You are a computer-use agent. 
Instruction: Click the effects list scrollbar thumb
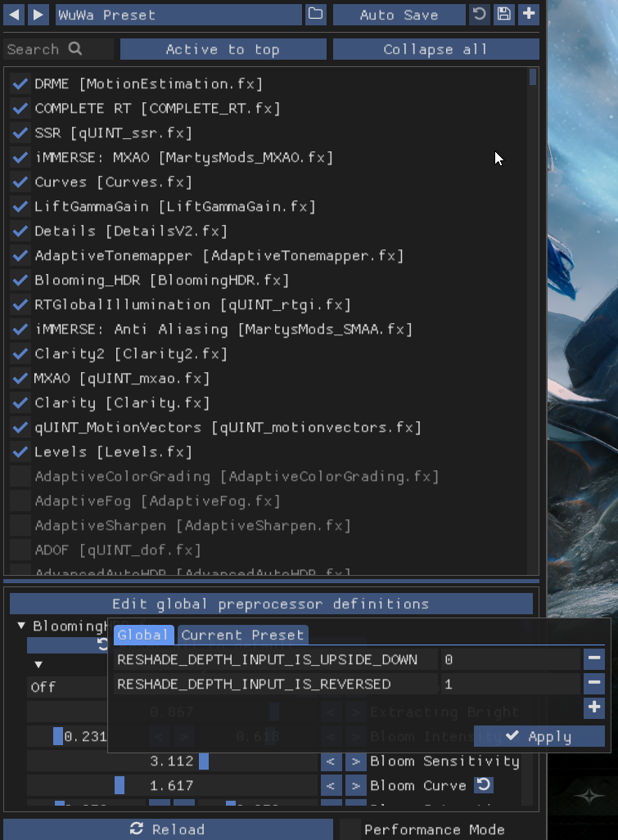coord(532,77)
